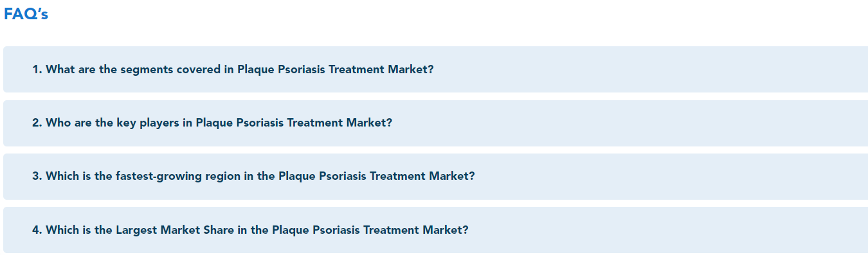Screen dimensions: 868x255
Task: Expand the segments covered FAQ question
Action: click(435, 69)
